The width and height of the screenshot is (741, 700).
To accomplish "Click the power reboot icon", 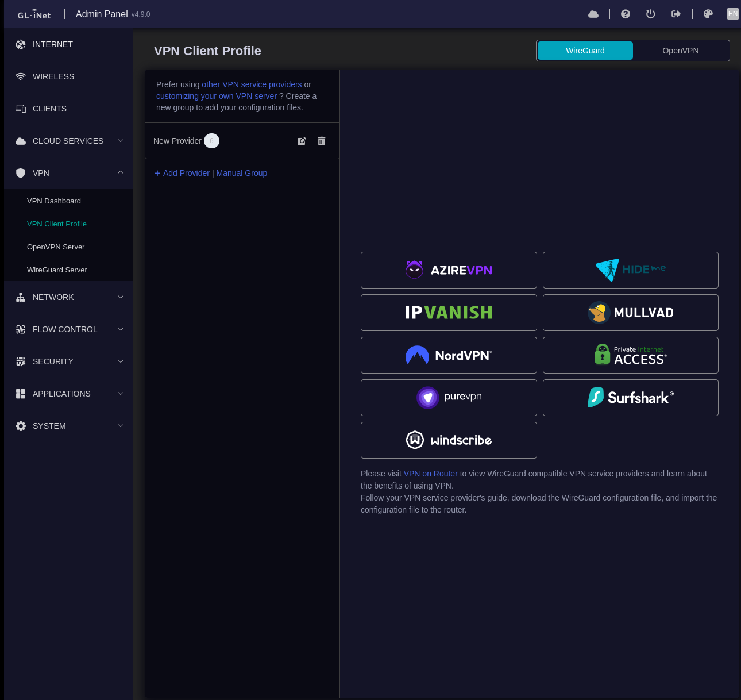I will coord(651,14).
